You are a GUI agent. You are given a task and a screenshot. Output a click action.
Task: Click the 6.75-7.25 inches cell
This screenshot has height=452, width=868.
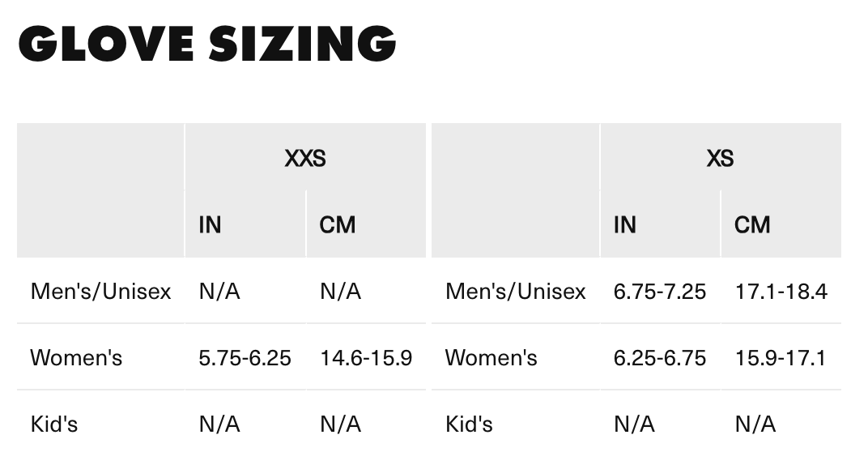(660, 292)
